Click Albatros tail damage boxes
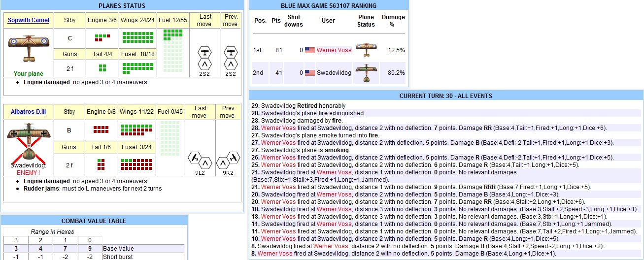The image size is (644, 260). pyautogui.click(x=101, y=164)
